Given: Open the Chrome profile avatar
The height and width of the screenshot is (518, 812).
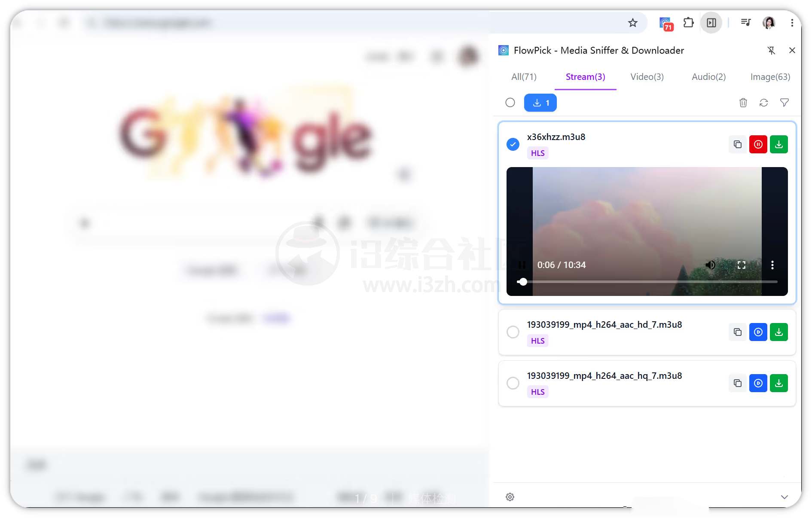Looking at the screenshot, I should 769,23.
